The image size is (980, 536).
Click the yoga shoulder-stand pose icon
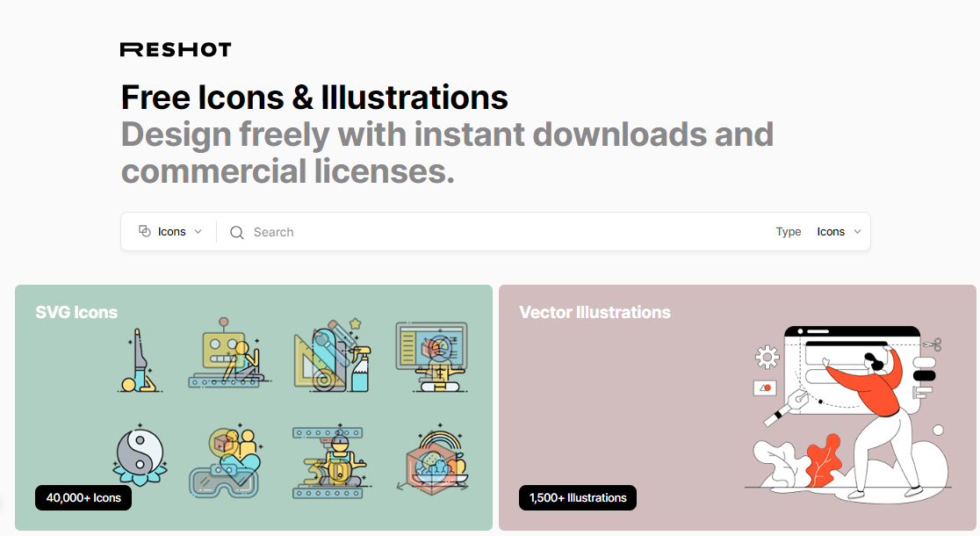point(139,360)
